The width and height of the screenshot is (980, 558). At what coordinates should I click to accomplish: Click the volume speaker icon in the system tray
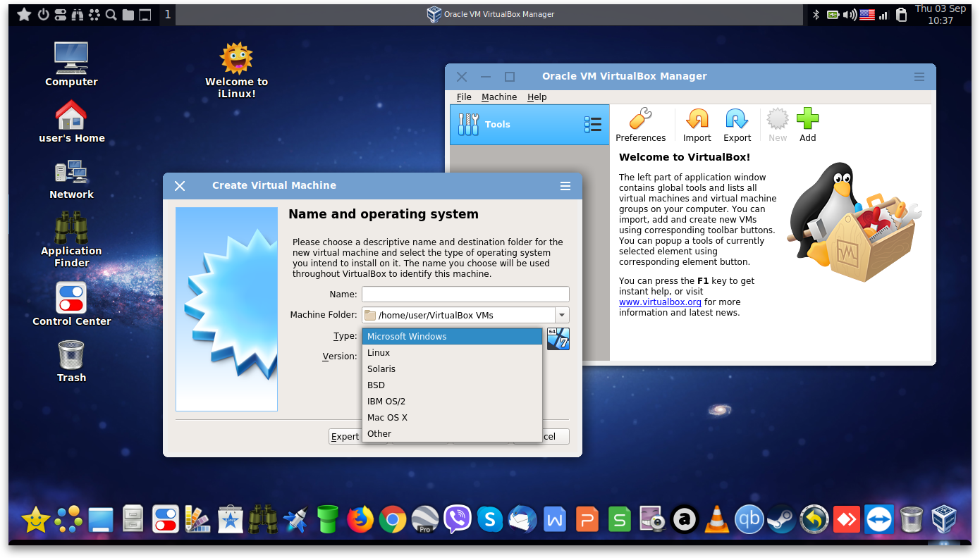click(850, 15)
